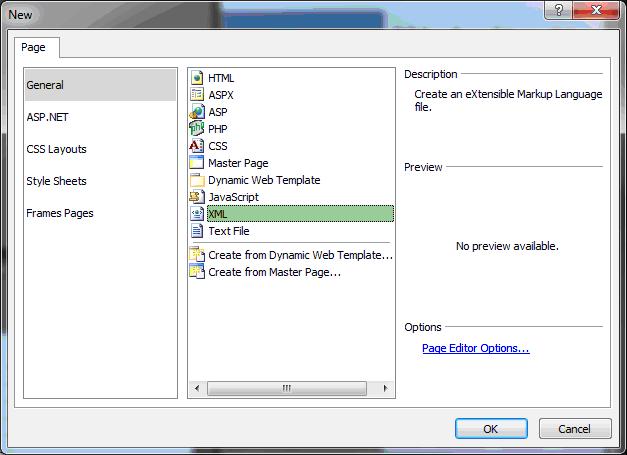
Task: Choose Create from Master Page… text
Action: pos(275,272)
